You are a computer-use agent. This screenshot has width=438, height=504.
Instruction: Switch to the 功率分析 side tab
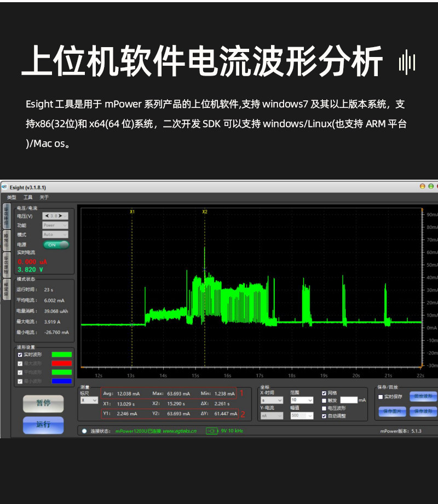[x=6, y=216]
